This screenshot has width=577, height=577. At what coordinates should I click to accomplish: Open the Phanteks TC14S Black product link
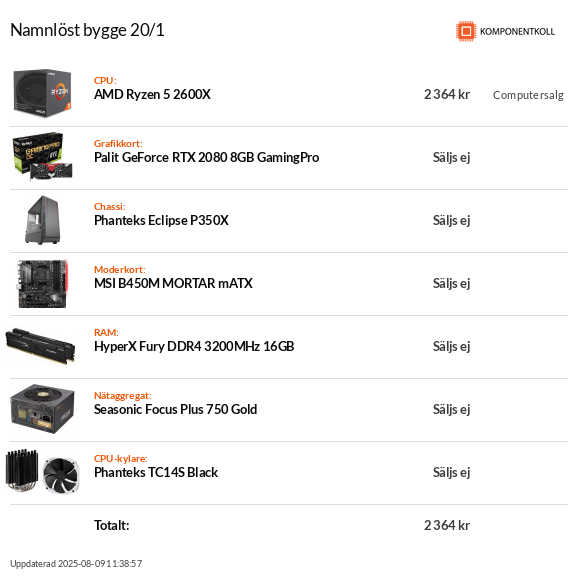click(x=156, y=472)
